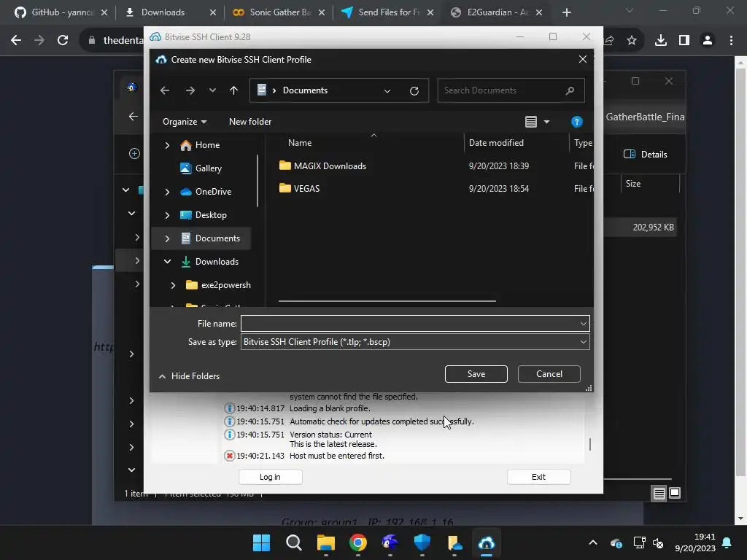Screen dimensions: 747x560
Task: Select Downloads in navigation pane
Action: 217,262
